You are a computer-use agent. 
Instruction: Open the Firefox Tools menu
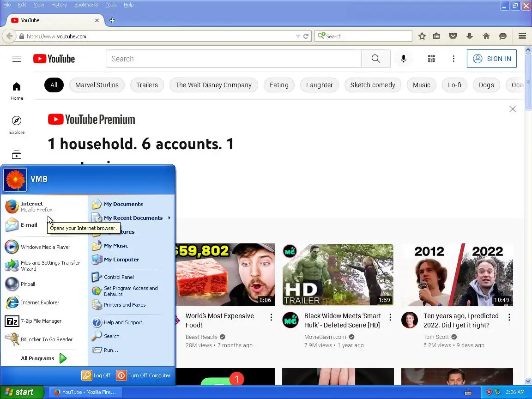pos(111,5)
